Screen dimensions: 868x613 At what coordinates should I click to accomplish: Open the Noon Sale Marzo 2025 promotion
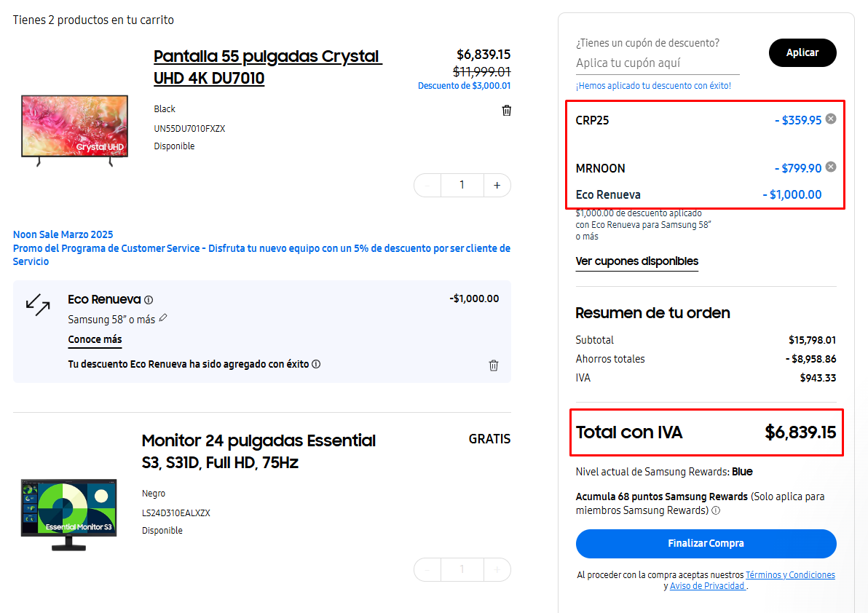pos(63,234)
